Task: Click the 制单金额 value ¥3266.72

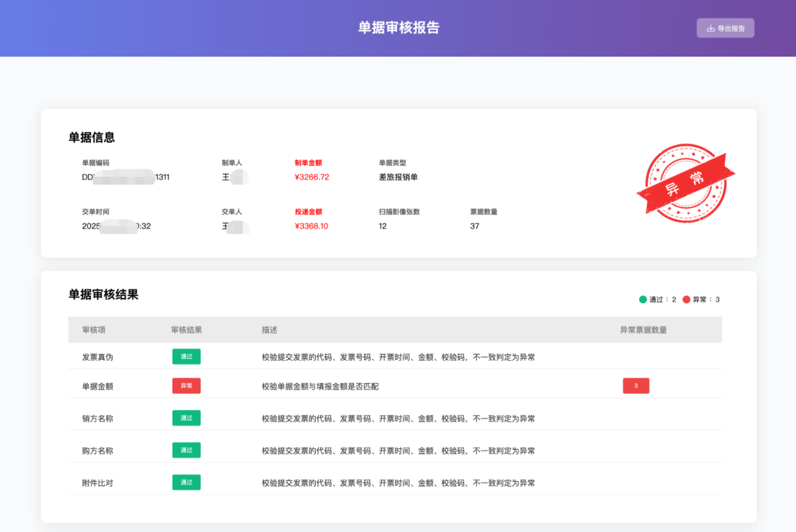Action: pos(312,177)
